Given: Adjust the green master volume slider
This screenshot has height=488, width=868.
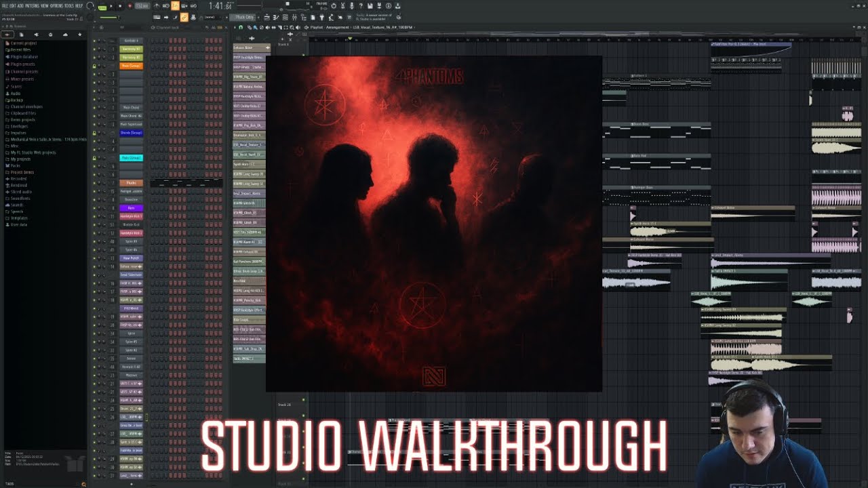Looking at the screenshot, I should [108, 17].
